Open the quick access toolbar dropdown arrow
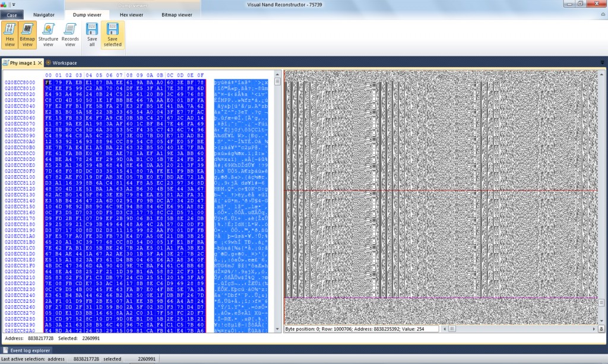 (13, 5)
